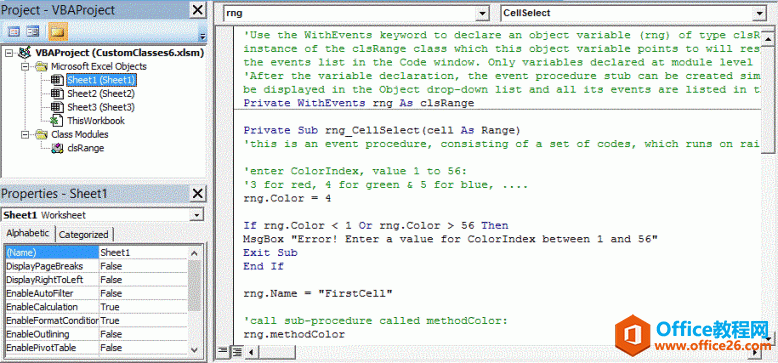Collapse the Microsoft Excel Objects folder
The image size is (778, 363).
pyautogui.click(x=24, y=66)
